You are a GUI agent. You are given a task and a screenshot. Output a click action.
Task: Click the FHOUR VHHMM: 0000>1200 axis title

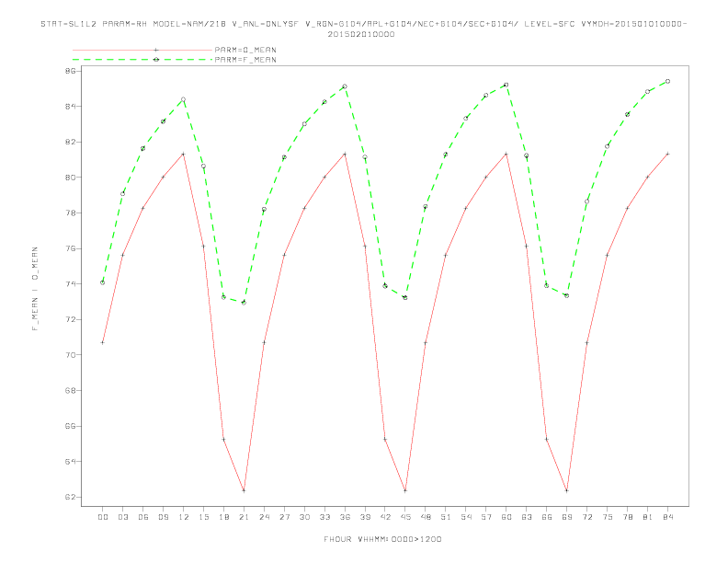tap(382, 539)
